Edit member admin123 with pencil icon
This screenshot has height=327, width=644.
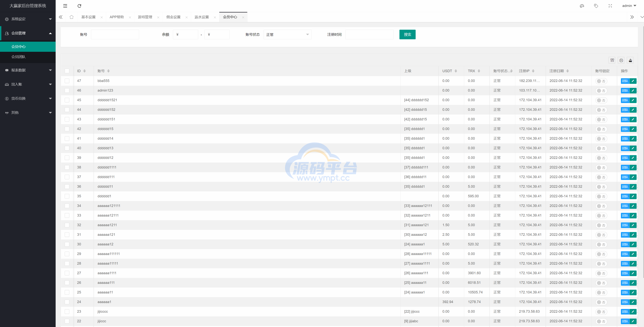click(633, 91)
